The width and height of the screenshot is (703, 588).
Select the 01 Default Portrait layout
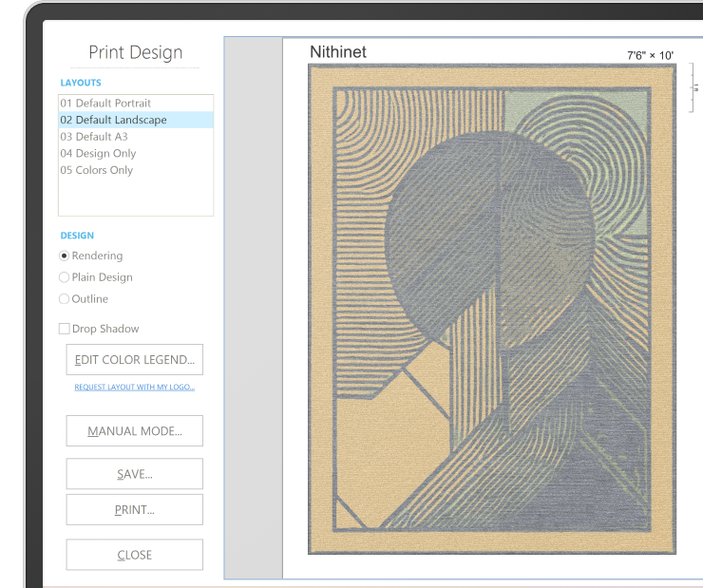pos(105,103)
